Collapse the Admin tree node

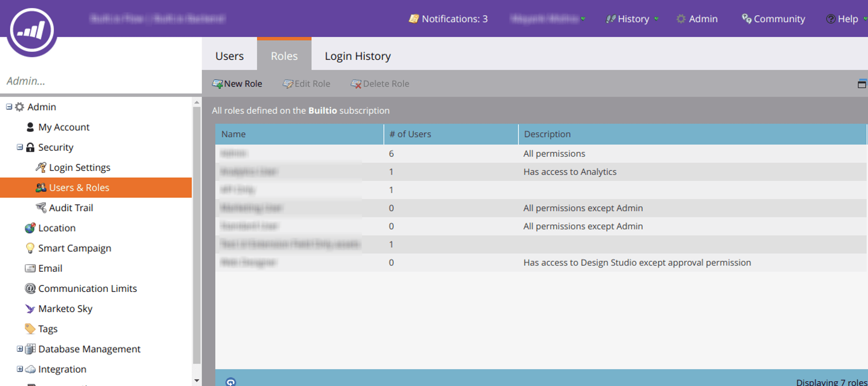coord(9,107)
